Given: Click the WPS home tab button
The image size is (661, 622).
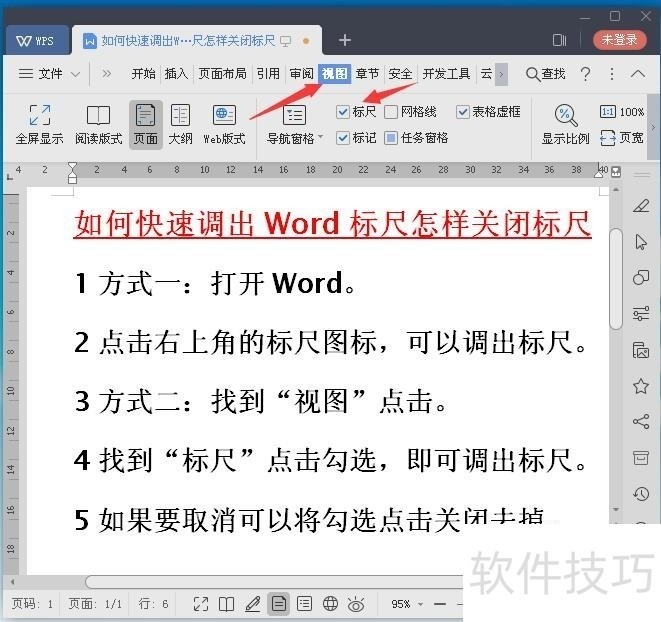Looking at the screenshot, I should [x=36, y=40].
